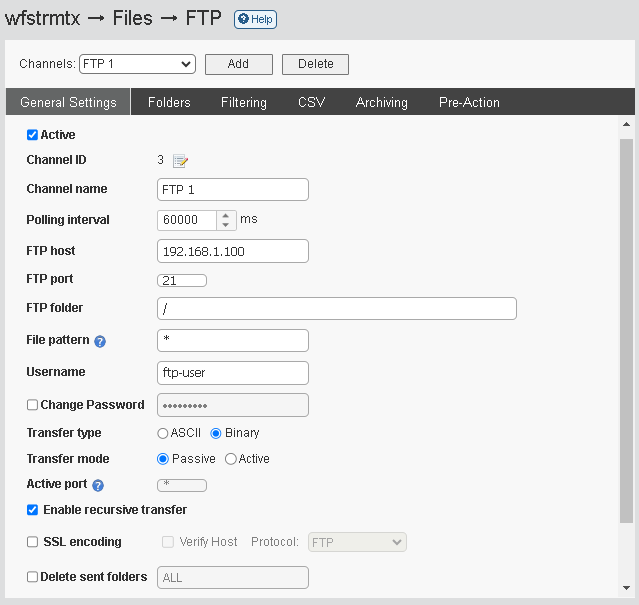
Task: Switch to the Folders tab
Action: (x=169, y=102)
